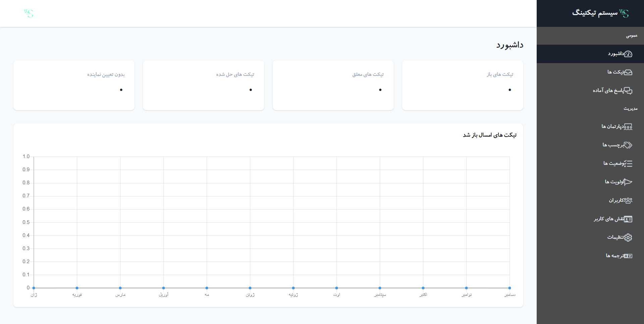Click the بدون تعیین نماینده stat card
Image resolution: width=644 pixels, height=324 pixels.
click(x=74, y=85)
